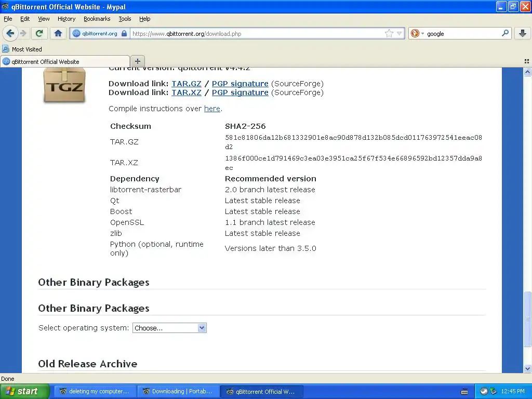
Task: Open the Most Visited bookmarks folder
Action: (22, 49)
